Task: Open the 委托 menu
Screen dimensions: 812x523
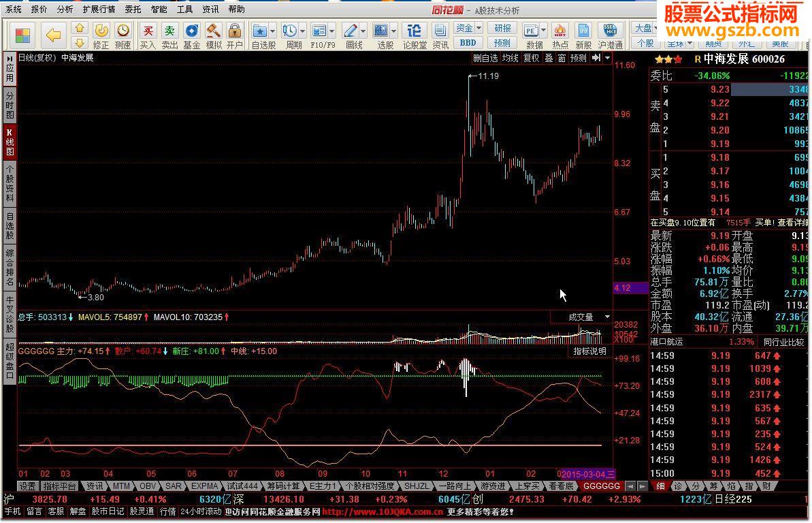Action: click(x=133, y=10)
